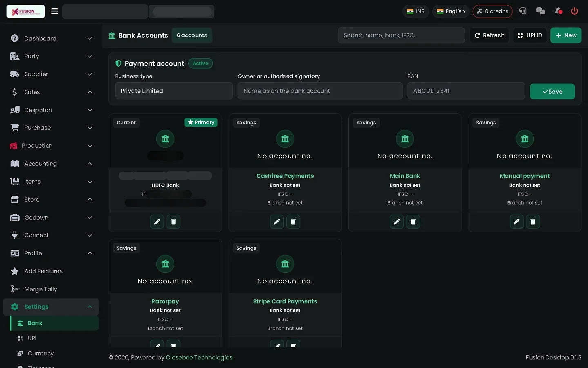The width and height of the screenshot is (588, 368).
Task: Open the English language selector
Action: (451, 11)
